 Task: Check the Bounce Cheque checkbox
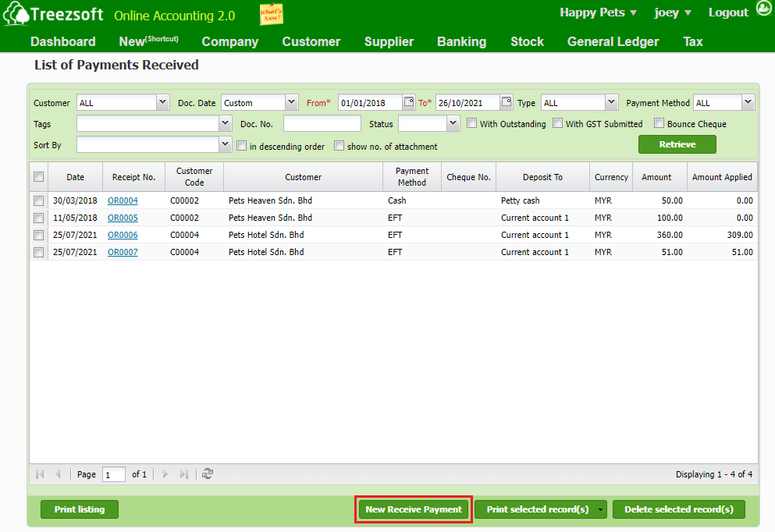coord(659,123)
